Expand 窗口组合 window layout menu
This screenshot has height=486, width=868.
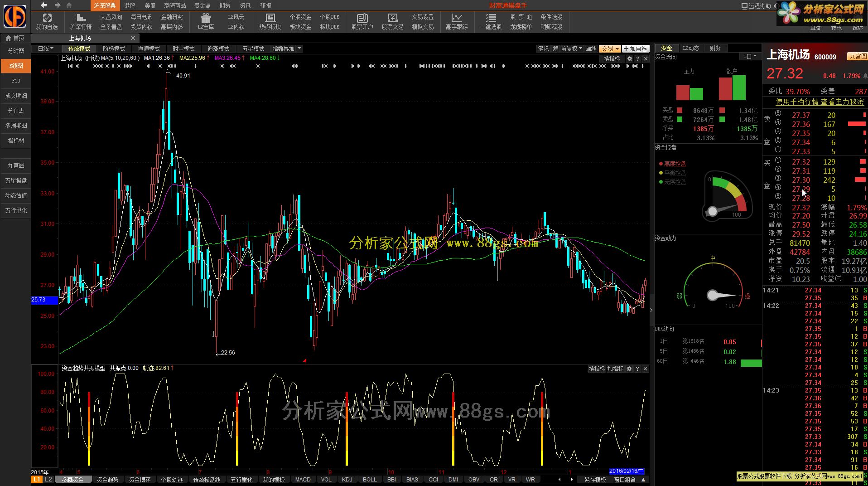point(630,480)
